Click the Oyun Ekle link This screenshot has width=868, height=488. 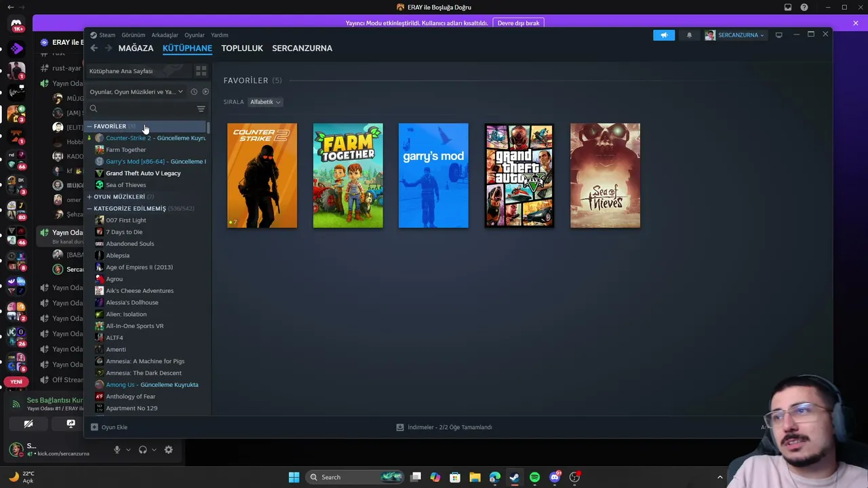pyautogui.click(x=114, y=427)
